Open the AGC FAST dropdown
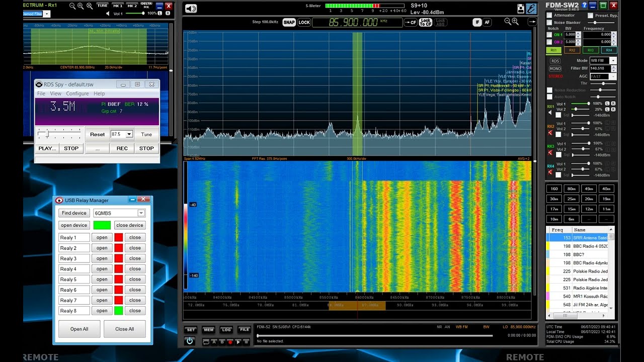Screen dimensions: 644x362 (x=613, y=76)
